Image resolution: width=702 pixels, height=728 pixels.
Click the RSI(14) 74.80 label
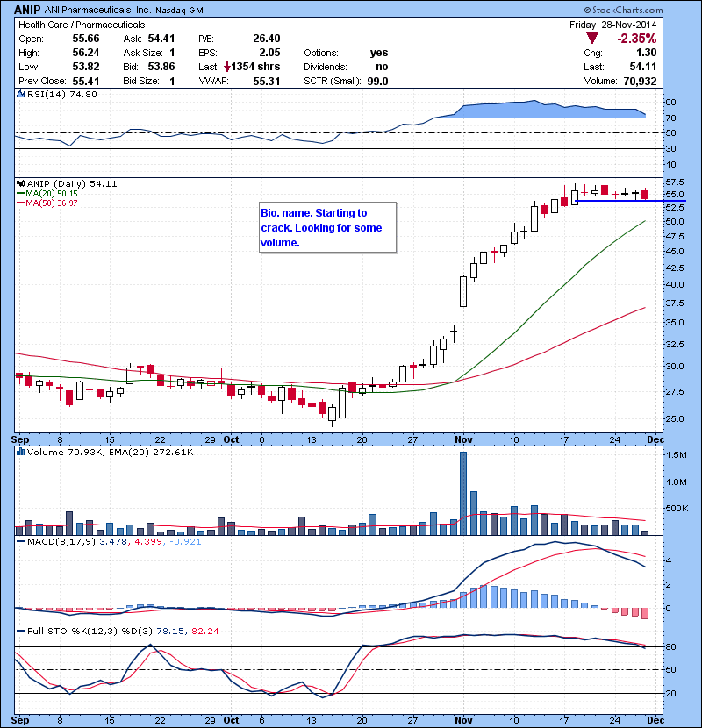click(x=61, y=94)
